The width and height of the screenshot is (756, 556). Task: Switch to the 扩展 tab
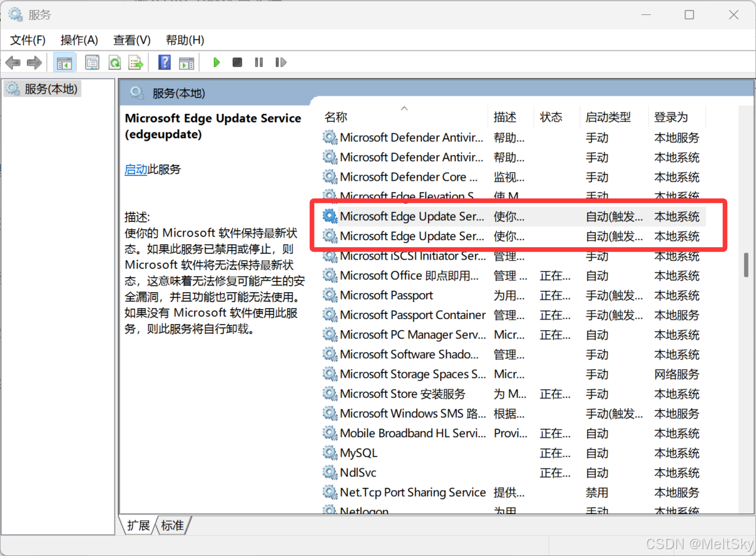coord(138,525)
